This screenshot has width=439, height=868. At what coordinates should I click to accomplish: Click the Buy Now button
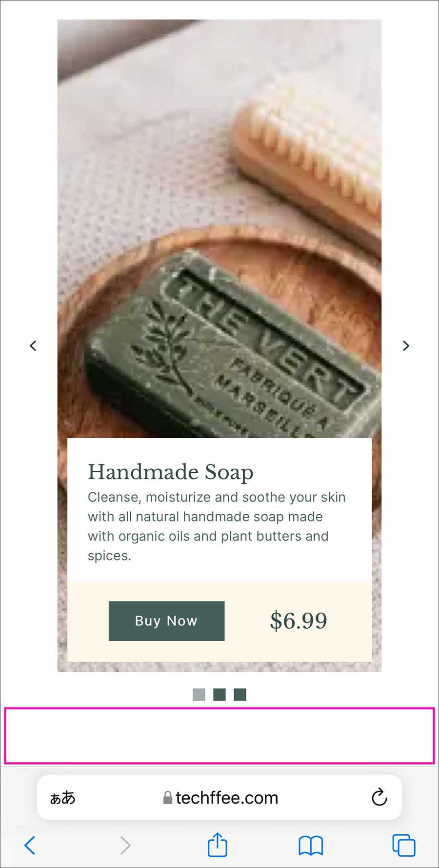[x=166, y=621]
